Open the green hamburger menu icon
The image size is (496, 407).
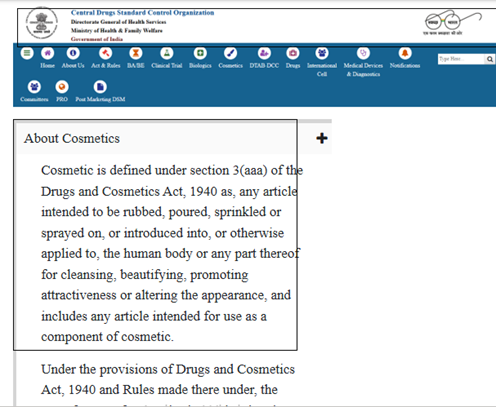coord(27,53)
